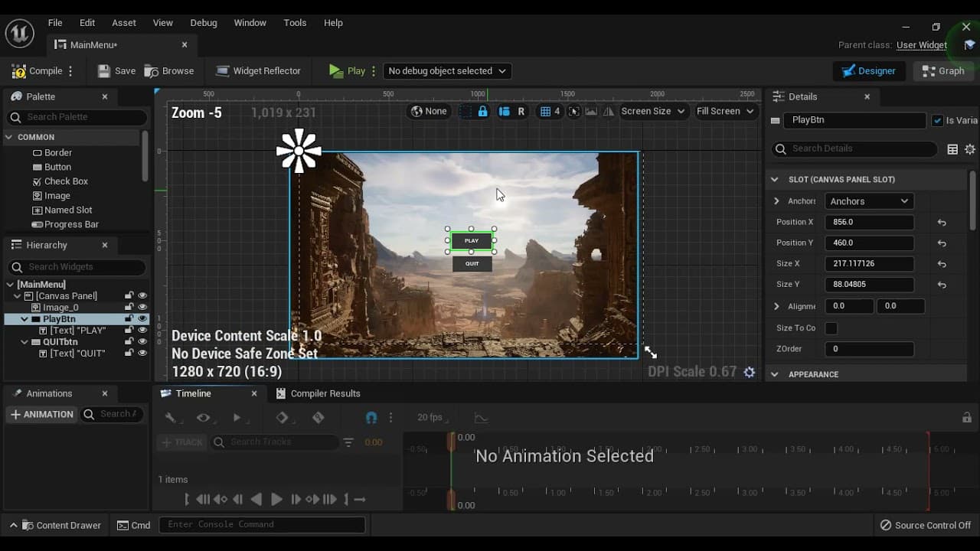Toggle snapping magnet in Timeline
980x551 pixels.
pyautogui.click(x=371, y=418)
